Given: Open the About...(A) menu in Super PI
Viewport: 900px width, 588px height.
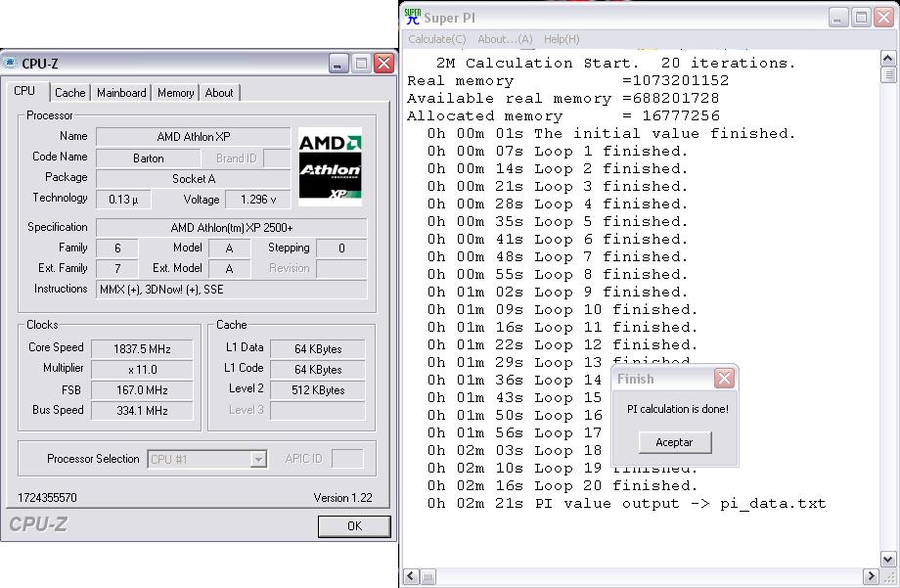Looking at the screenshot, I should tap(505, 39).
